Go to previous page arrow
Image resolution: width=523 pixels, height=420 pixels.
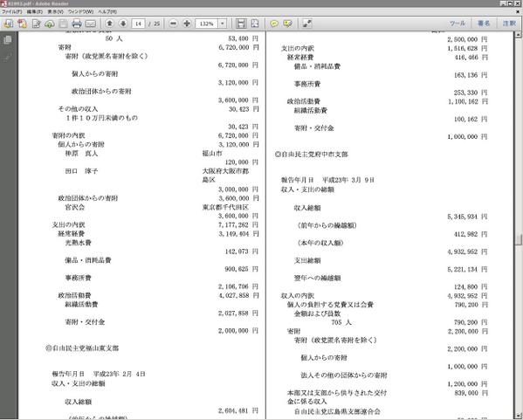(x=110, y=24)
